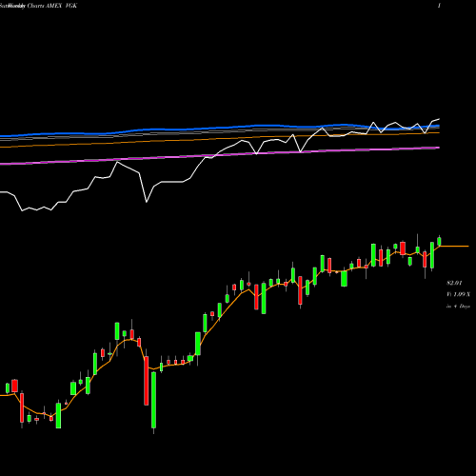476x476 pixels.
Task: Select the last green candlestick at the far right
Action: (439, 241)
